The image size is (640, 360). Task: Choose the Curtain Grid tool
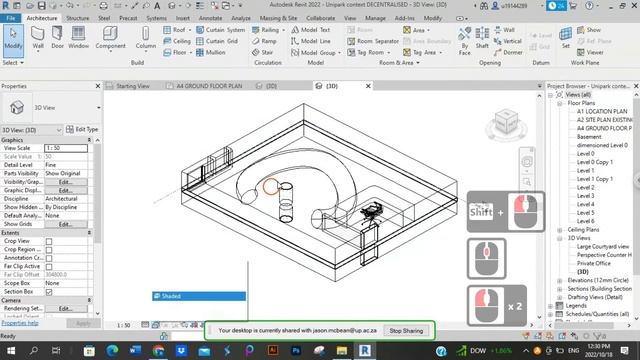pos(217,41)
